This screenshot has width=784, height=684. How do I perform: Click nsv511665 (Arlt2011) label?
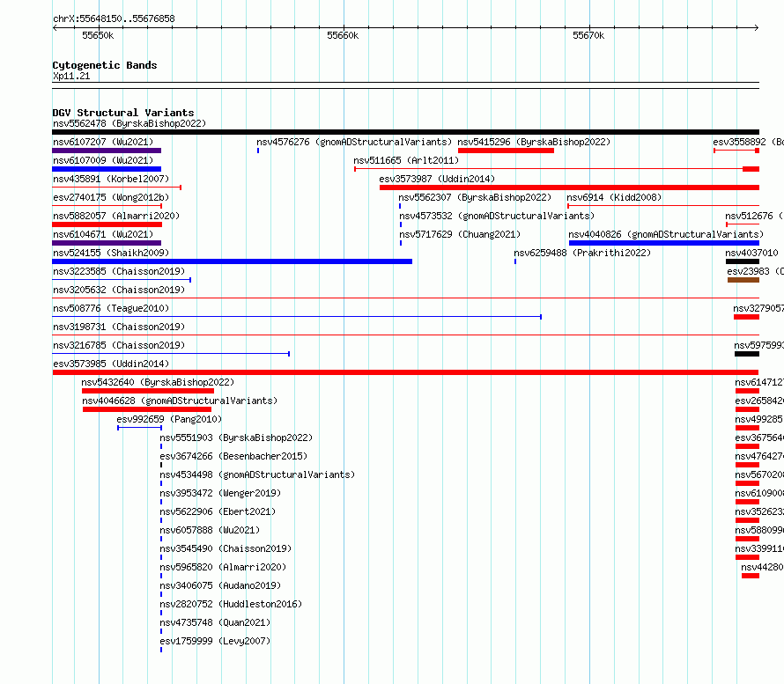406,160
